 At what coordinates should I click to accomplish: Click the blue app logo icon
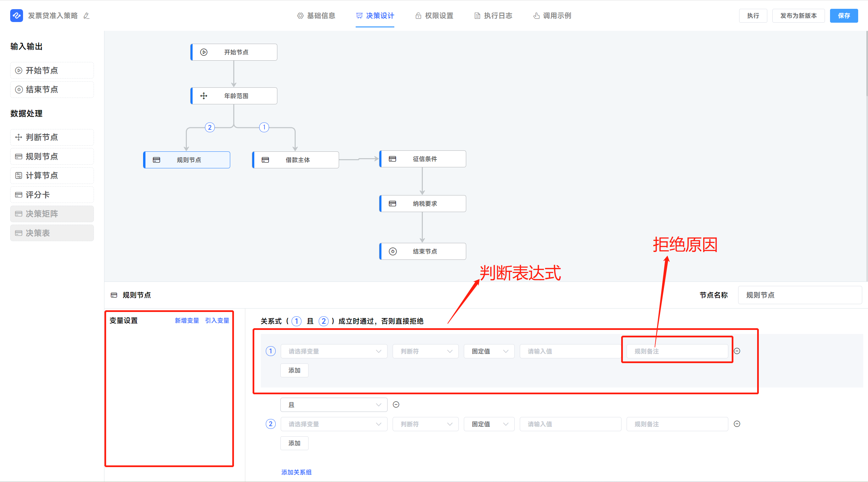coord(17,16)
